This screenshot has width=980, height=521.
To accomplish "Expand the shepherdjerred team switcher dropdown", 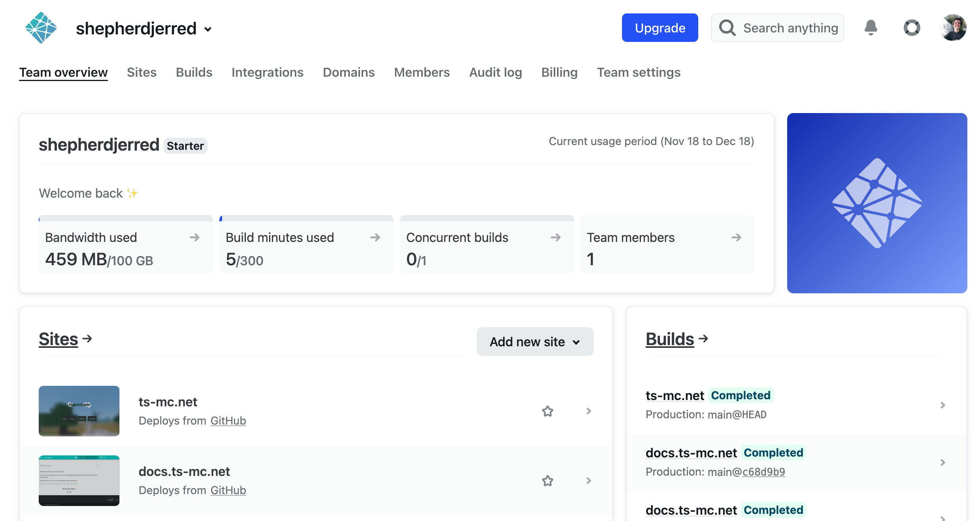I will [x=208, y=29].
